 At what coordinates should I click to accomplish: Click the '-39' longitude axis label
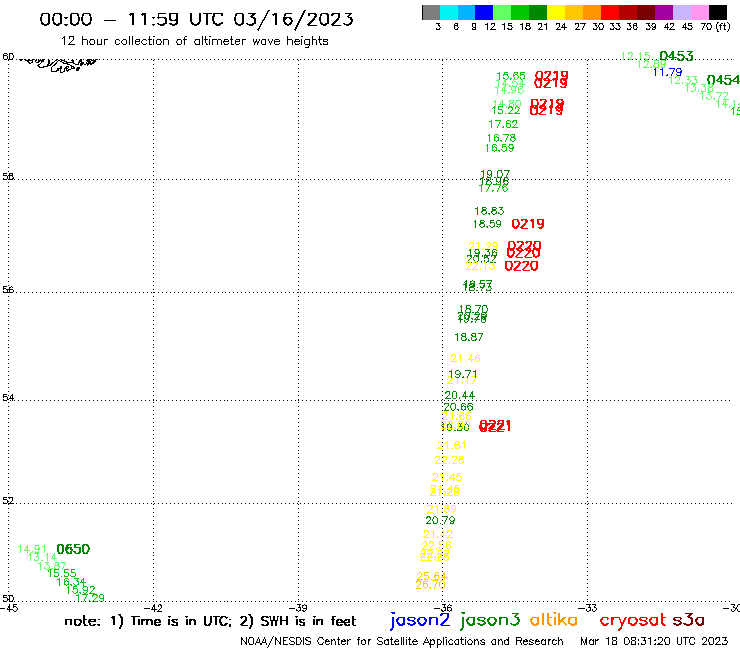tap(299, 608)
